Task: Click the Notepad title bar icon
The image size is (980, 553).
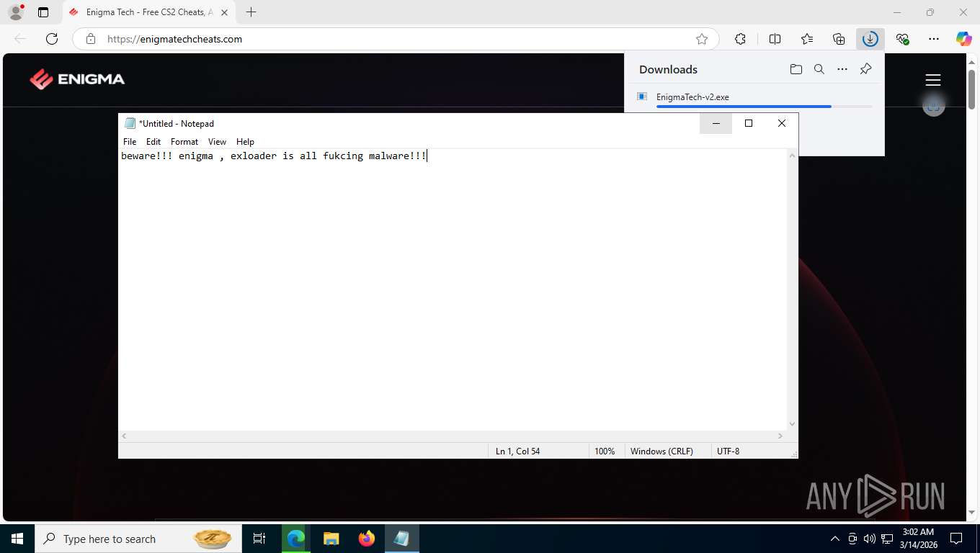Action: [130, 123]
